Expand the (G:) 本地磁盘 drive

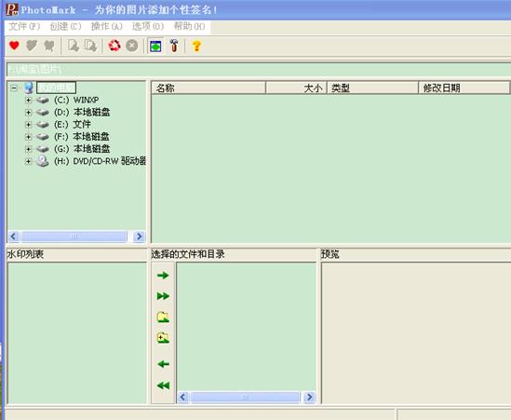click(28, 149)
